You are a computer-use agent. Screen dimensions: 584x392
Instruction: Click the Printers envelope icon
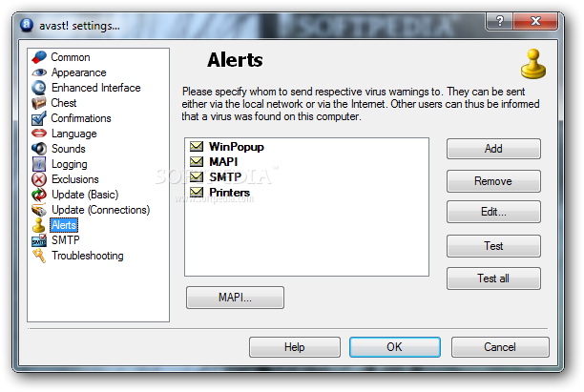point(197,192)
